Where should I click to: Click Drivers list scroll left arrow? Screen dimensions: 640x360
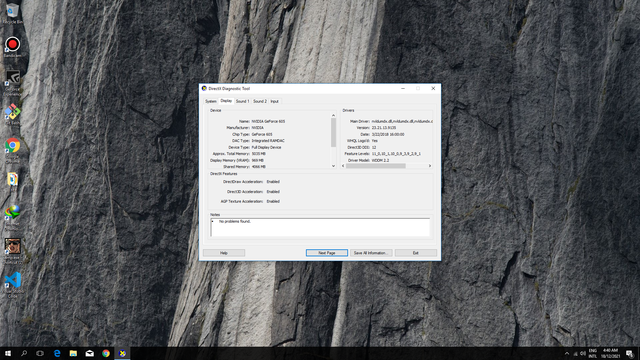point(343,166)
